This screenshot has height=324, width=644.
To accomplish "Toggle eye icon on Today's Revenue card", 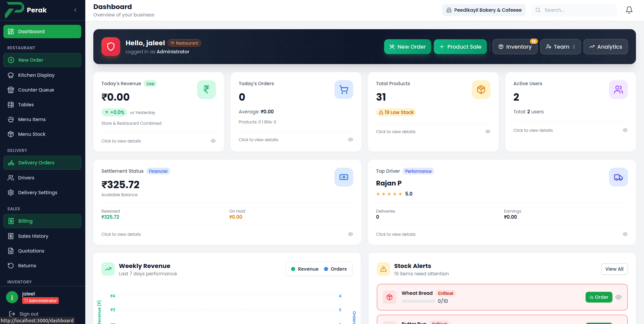I will click(x=213, y=141).
